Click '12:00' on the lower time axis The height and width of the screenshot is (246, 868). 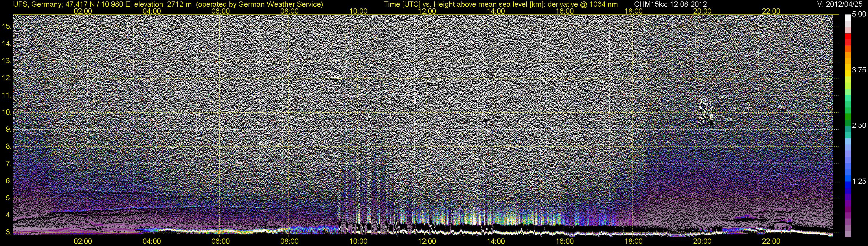coord(427,241)
